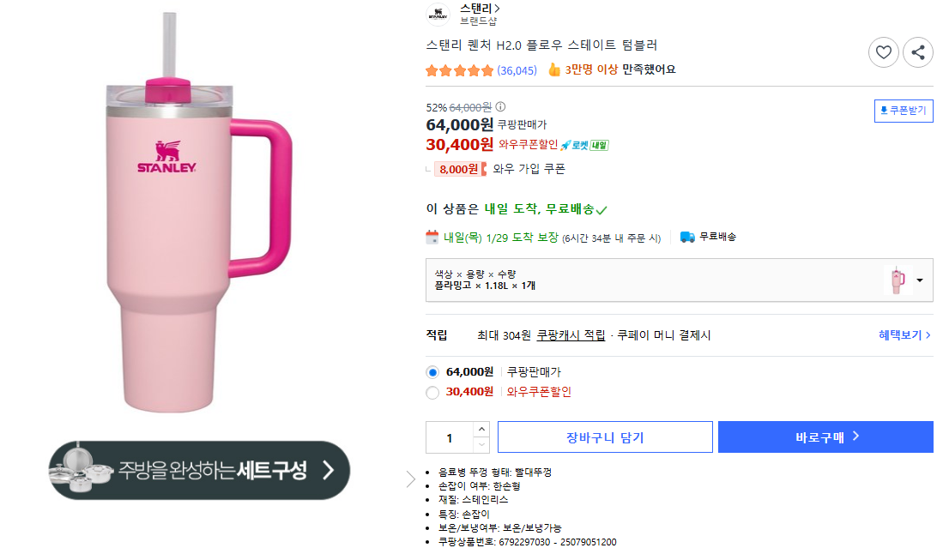Image resolution: width=943 pixels, height=560 pixels.
Task: Click the share icon
Action: [918, 52]
